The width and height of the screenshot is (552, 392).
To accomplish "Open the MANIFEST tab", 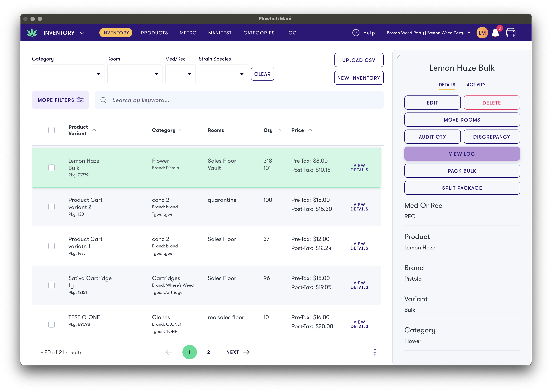I will 220,33.
